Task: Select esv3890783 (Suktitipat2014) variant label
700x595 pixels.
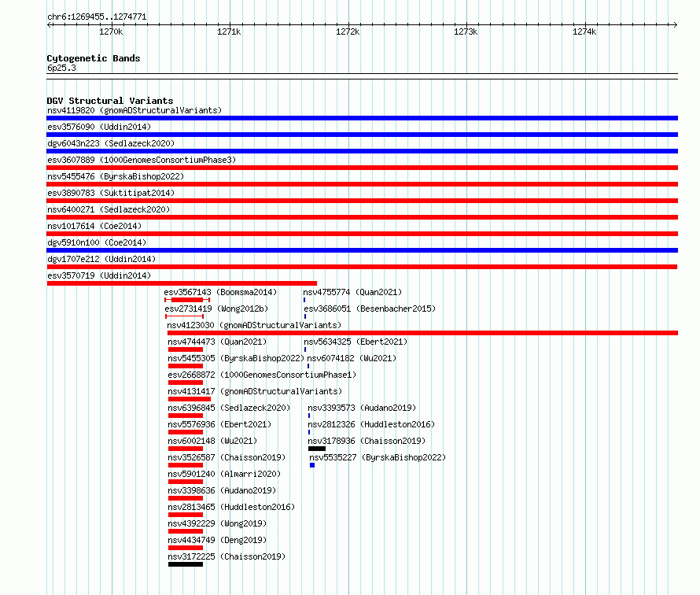Action: click(111, 193)
